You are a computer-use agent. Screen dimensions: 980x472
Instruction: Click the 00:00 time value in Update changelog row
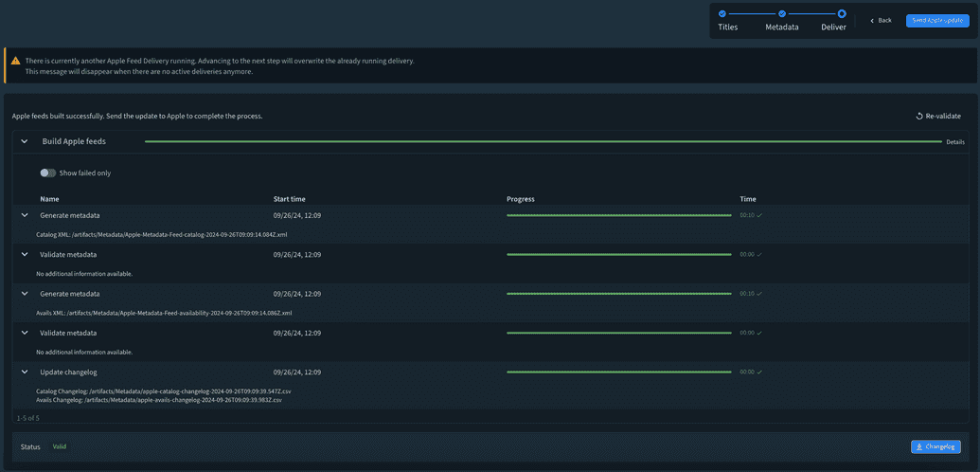point(747,372)
